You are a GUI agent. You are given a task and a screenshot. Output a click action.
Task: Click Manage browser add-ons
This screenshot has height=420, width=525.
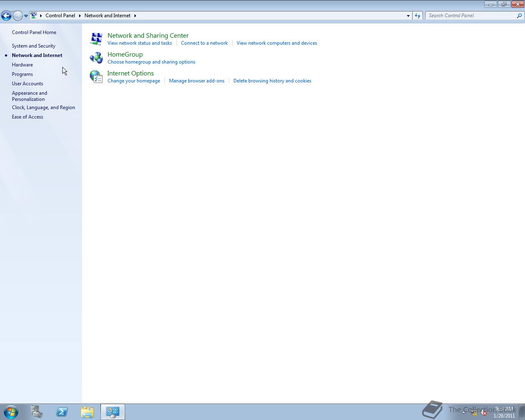[196, 81]
